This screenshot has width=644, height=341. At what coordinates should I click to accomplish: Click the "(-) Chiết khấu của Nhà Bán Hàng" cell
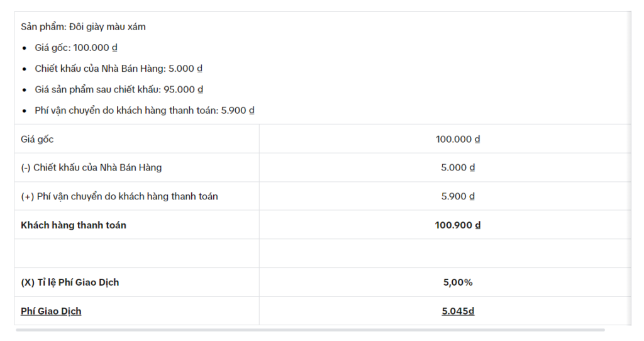91,167
